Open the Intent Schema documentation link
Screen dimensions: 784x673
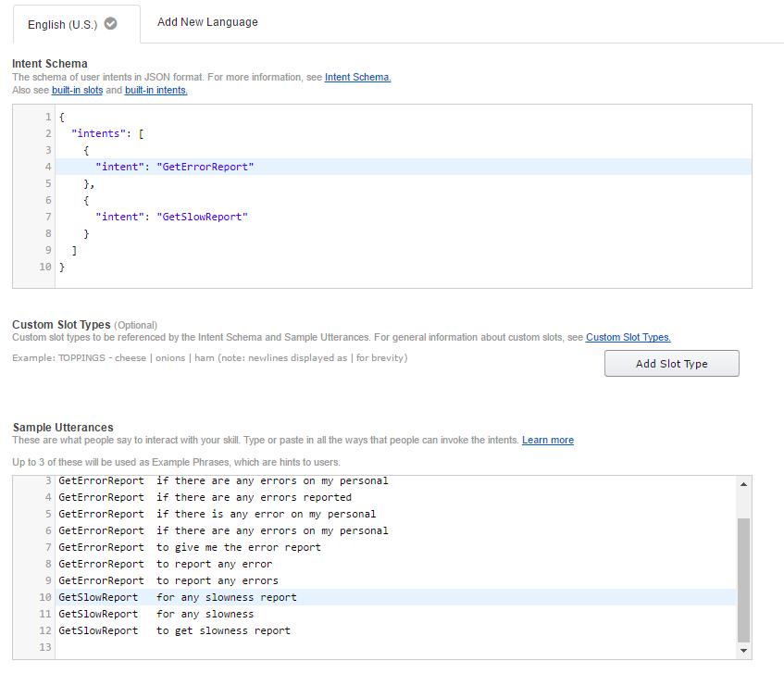pyautogui.click(x=357, y=77)
